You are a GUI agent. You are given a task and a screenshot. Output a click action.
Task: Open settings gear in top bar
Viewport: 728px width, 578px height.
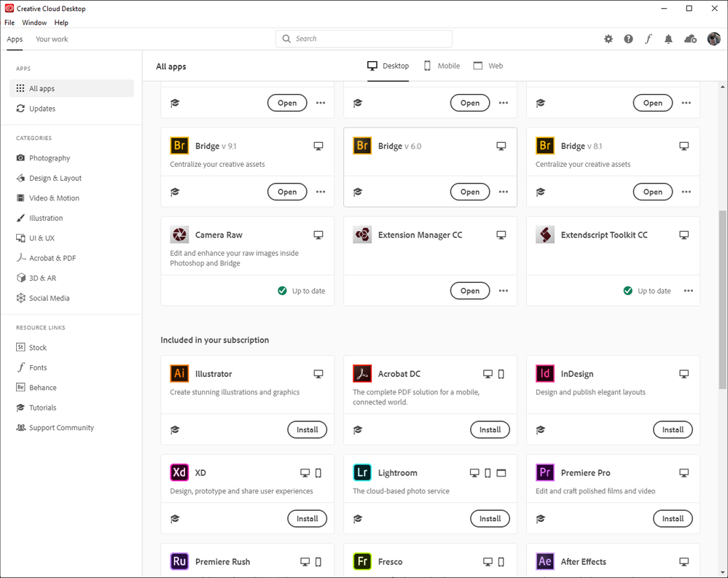pyautogui.click(x=608, y=39)
